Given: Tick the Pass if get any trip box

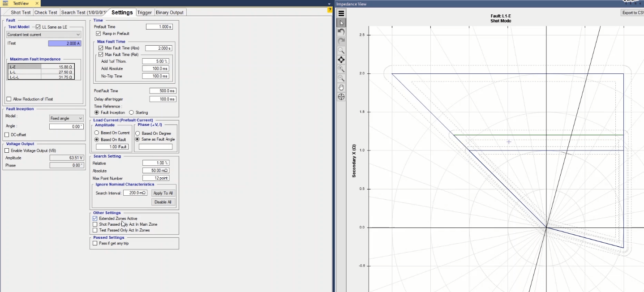Looking at the screenshot, I should [x=95, y=243].
